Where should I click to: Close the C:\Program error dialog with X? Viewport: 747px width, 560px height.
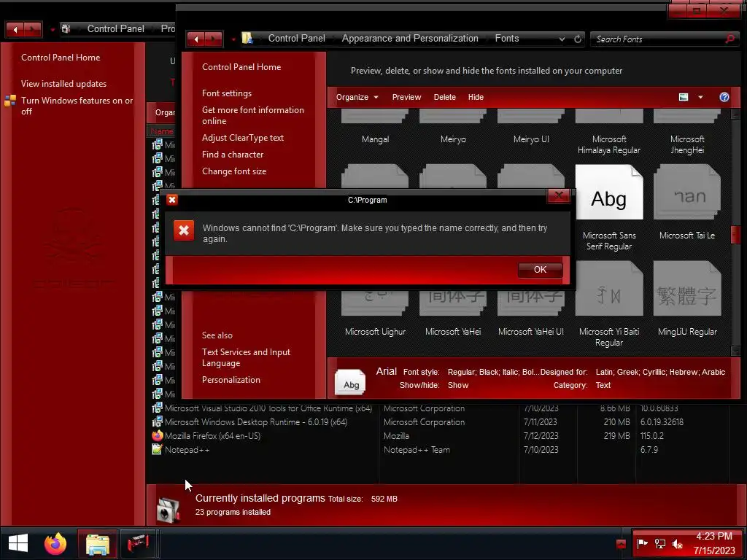coord(559,195)
